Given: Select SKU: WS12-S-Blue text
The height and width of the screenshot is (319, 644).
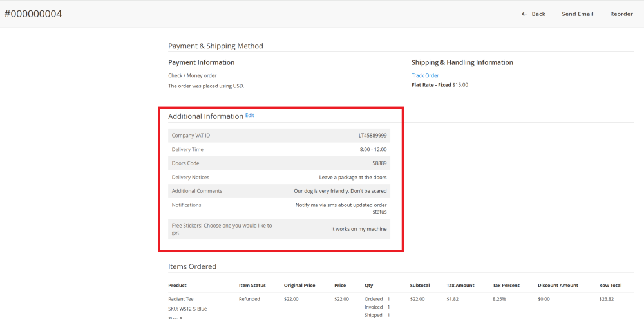Looking at the screenshot, I should point(187,309).
